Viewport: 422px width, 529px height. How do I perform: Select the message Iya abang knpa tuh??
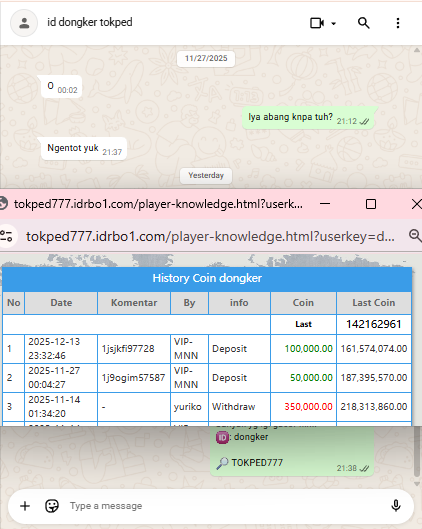click(x=309, y=118)
